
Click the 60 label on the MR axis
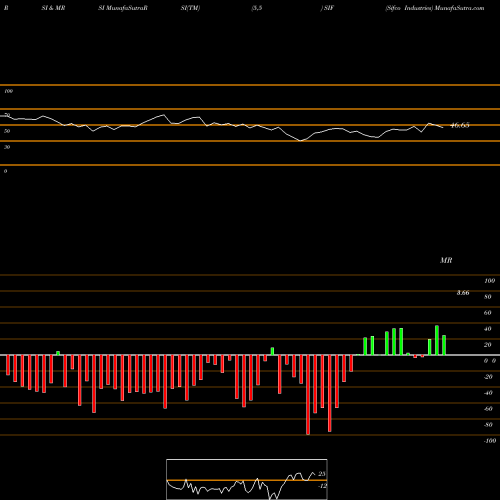click(x=488, y=313)
